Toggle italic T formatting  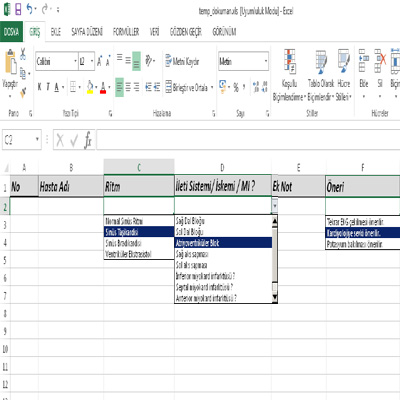coord(48,87)
